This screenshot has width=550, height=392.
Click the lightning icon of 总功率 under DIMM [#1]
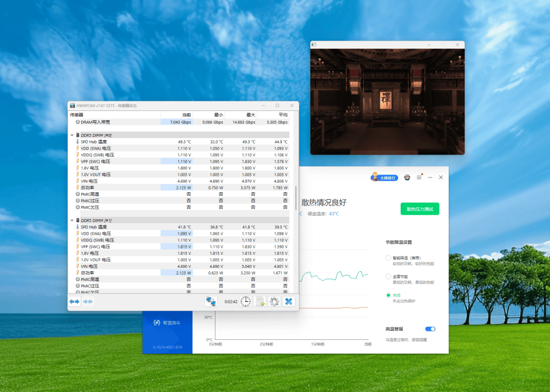tap(77, 272)
